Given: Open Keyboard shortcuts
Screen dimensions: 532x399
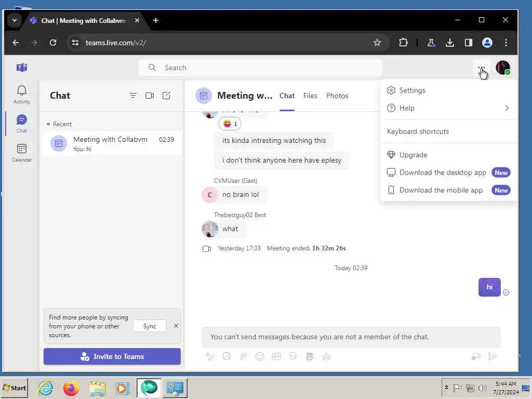Looking at the screenshot, I should pyautogui.click(x=449, y=131).
